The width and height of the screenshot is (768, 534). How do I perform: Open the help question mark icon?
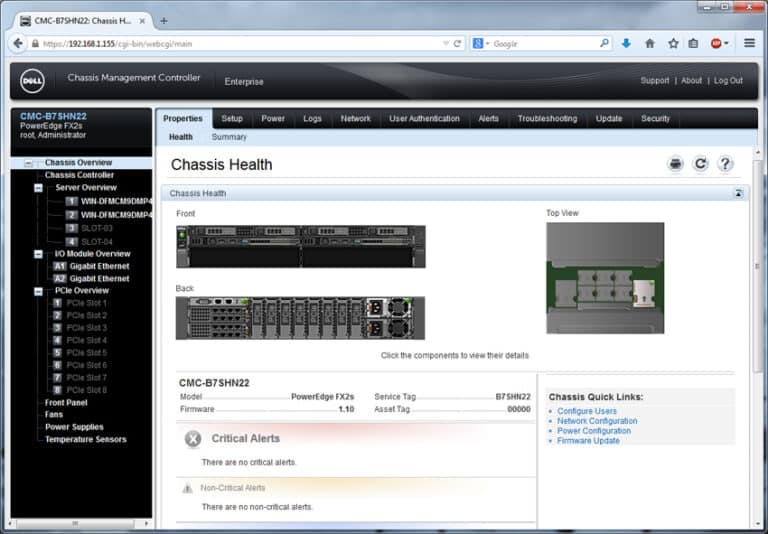725,164
